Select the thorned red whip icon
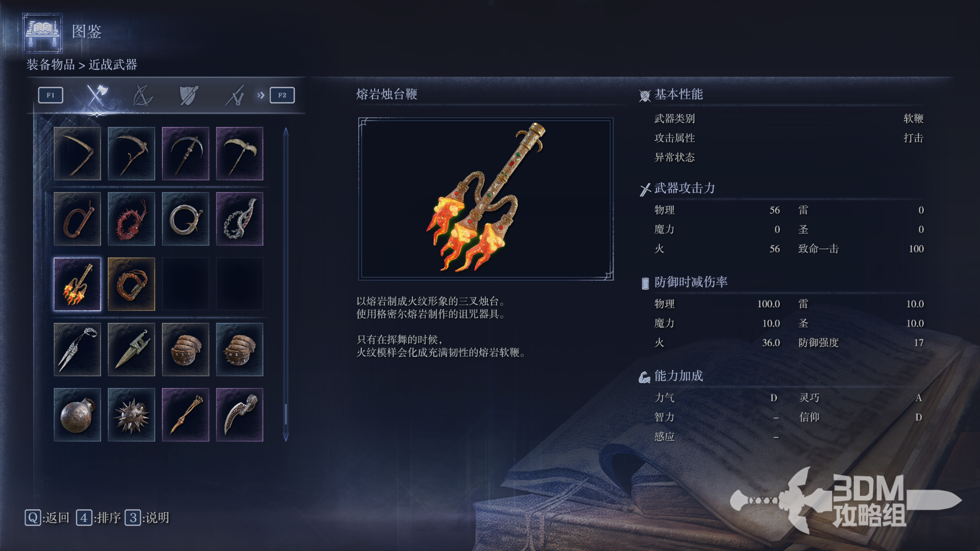The height and width of the screenshot is (551, 980). point(131,219)
